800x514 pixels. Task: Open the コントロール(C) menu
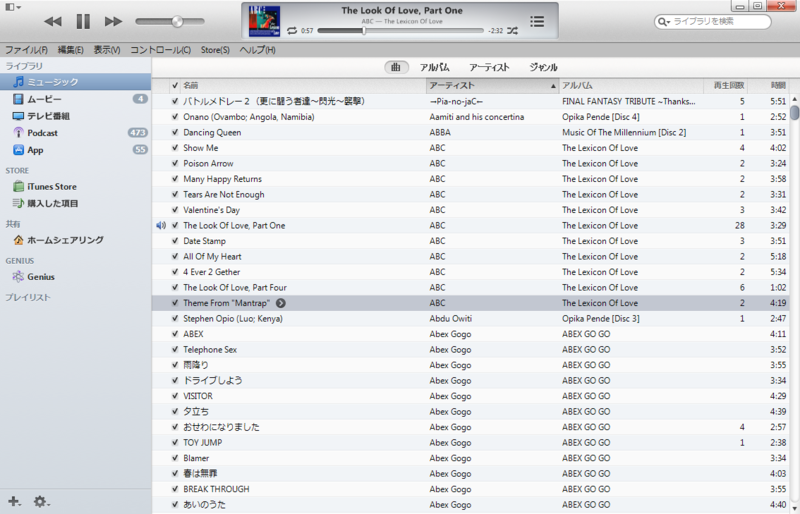point(160,50)
